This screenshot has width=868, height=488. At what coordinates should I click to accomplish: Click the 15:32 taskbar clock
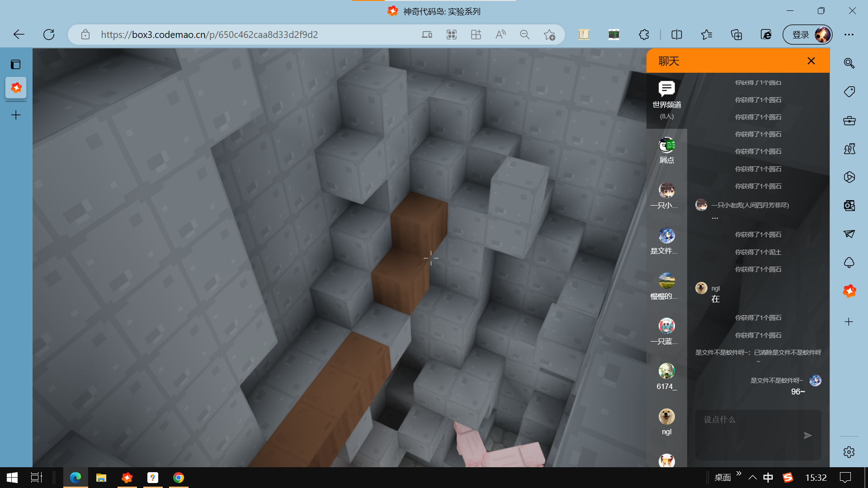pyautogui.click(x=816, y=478)
